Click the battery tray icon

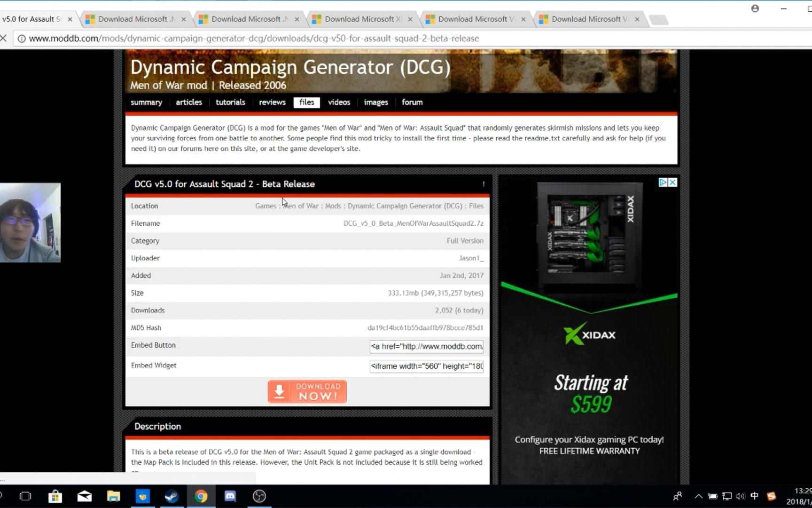click(713, 496)
